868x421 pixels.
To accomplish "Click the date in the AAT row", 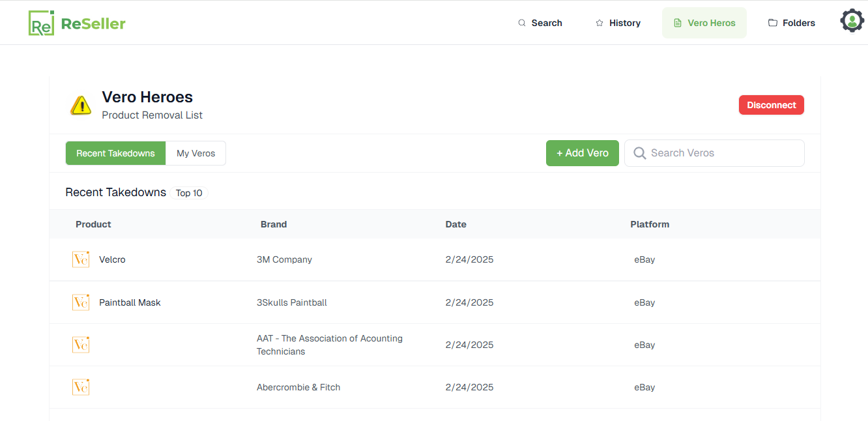I will click(470, 345).
